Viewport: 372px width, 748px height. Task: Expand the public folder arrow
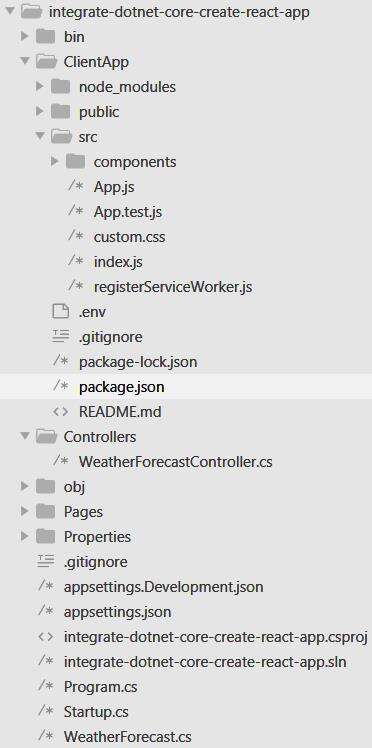point(40,112)
